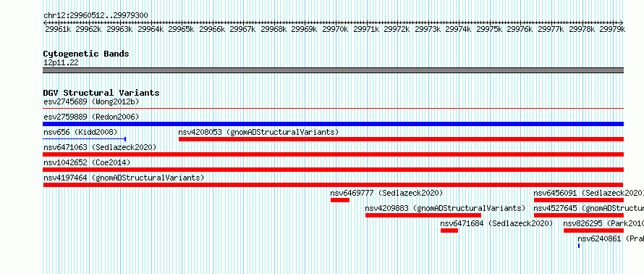Click the 29972k ruler position
Screen dimensions: 644x274
tap(397, 29)
